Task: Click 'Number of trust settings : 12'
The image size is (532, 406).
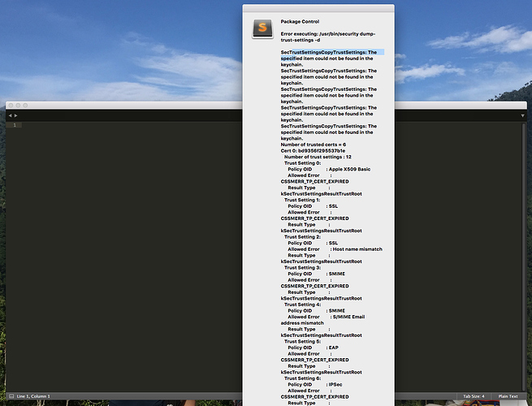Action: [x=318, y=157]
